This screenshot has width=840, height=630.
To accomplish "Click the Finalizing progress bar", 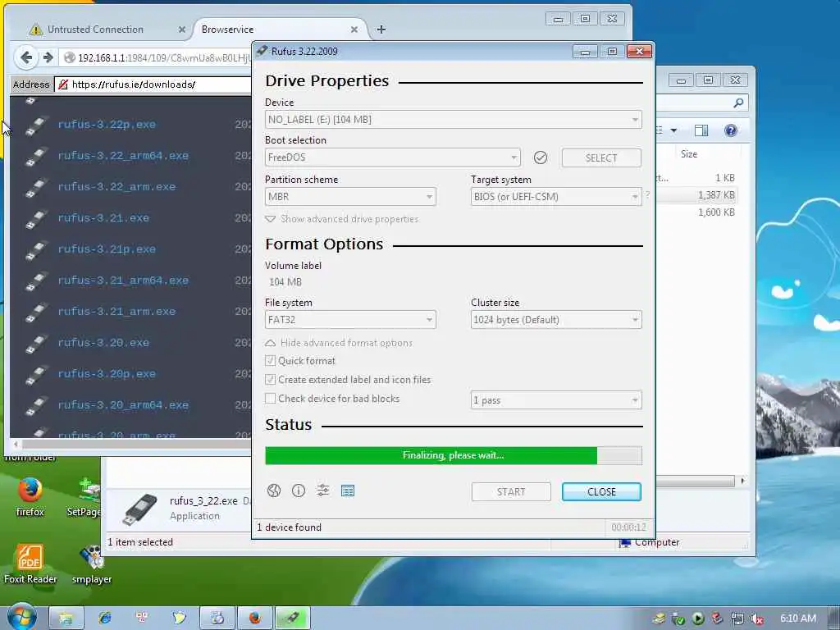I will click(x=453, y=455).
